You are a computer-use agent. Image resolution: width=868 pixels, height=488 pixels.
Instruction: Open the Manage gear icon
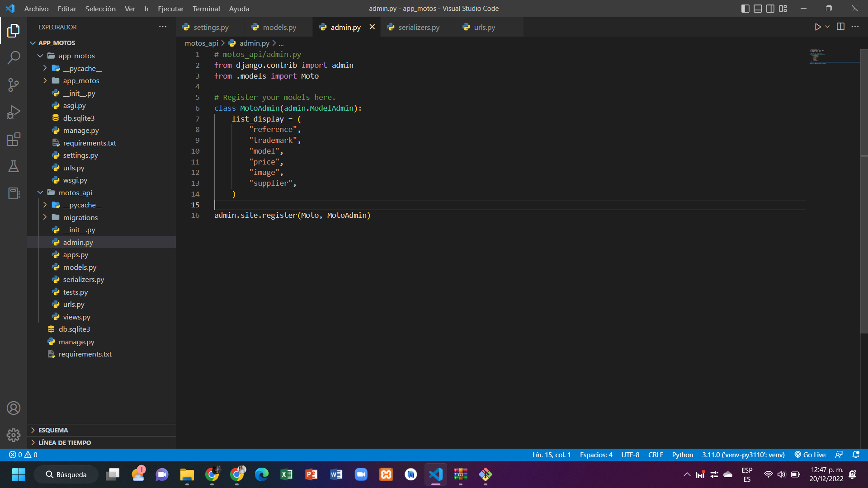pos(14,435)
